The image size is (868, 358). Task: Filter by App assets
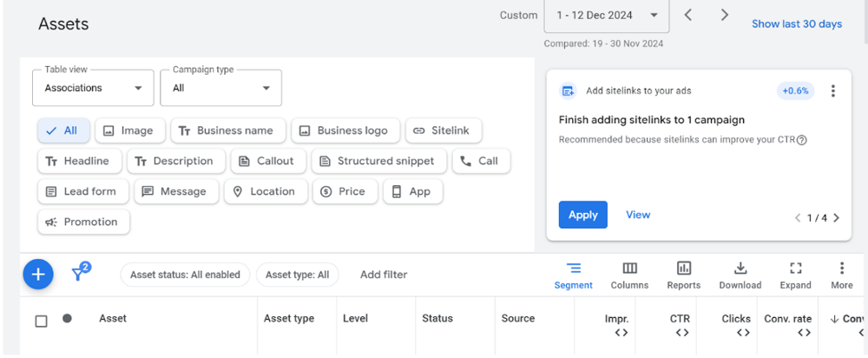pyautogui.click(x=413, y=192)
